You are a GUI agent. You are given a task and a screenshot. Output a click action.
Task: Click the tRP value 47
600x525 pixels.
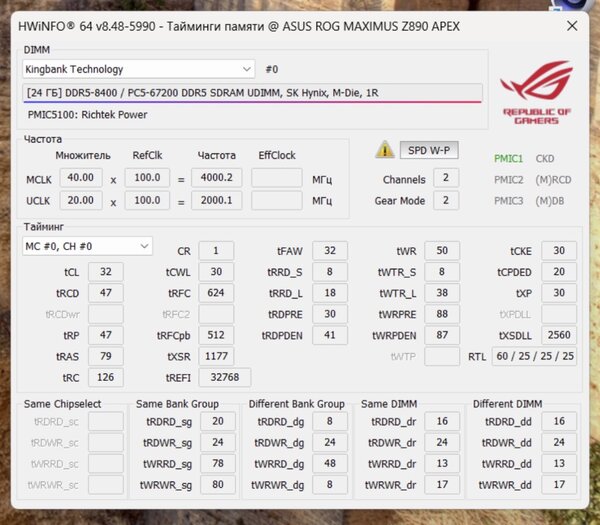(x=106, y=335)
